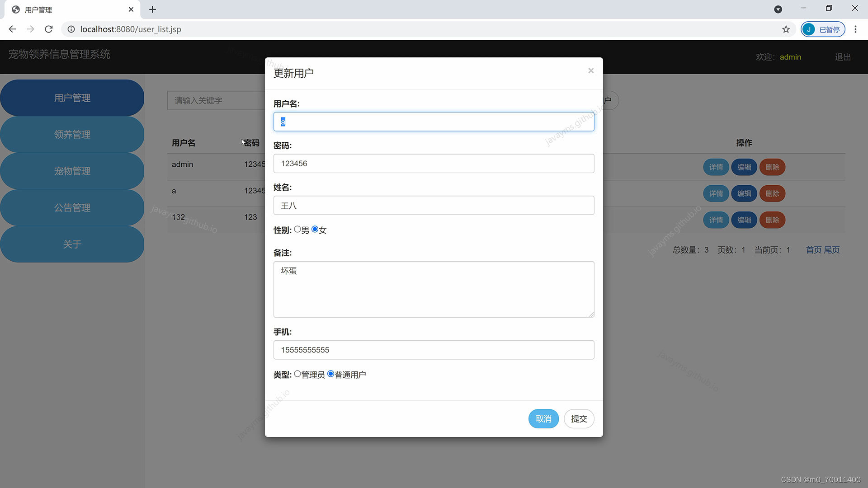Select the 女 gender radio button
The width and height of the screenshot is (868, 488).
pos(315,229)
